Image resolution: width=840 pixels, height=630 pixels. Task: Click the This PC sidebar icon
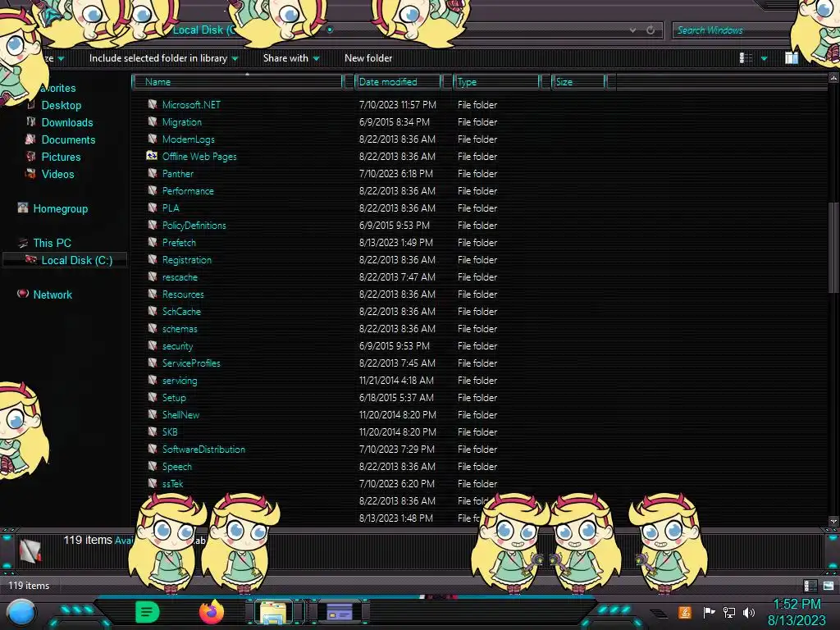pos(22,243)
